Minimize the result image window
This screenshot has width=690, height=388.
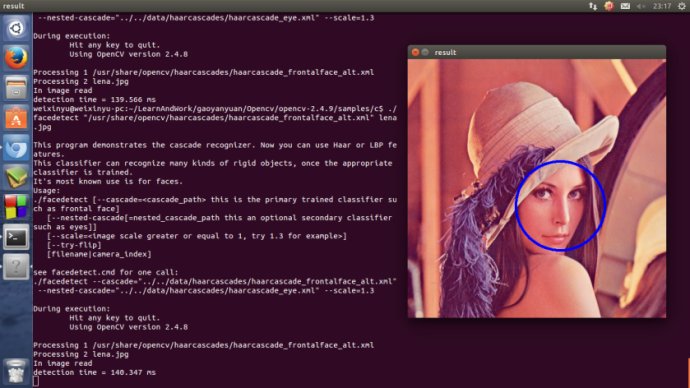tap(425, 52)
